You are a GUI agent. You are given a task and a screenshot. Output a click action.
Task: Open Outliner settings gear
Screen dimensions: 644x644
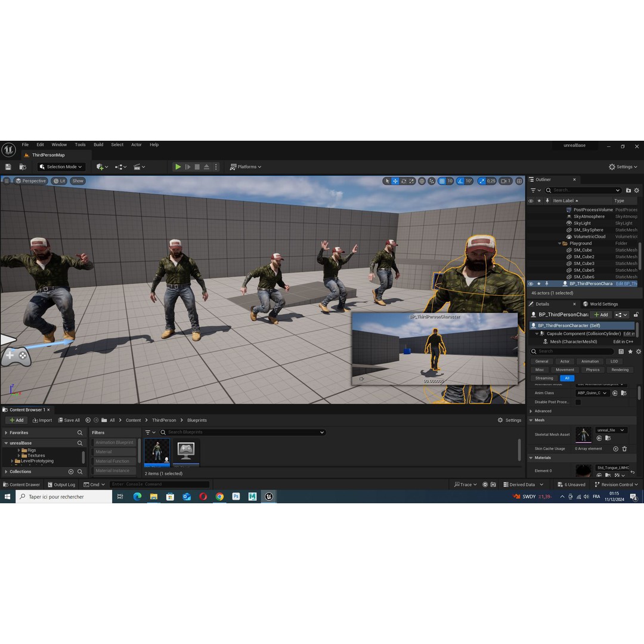pyautogui.click(x=637, y=190)
